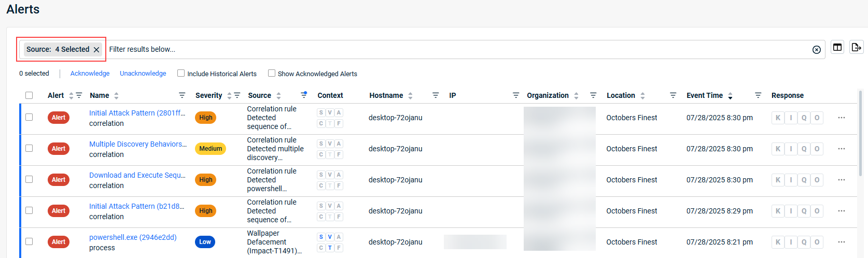Sort the table by Event Time

point(704,95)
